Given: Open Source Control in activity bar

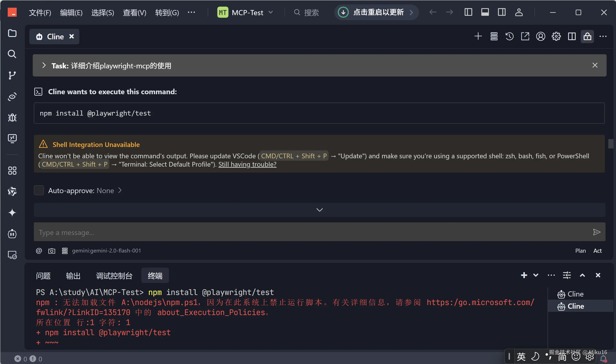Looking at the screenshot, I should 12,75.
